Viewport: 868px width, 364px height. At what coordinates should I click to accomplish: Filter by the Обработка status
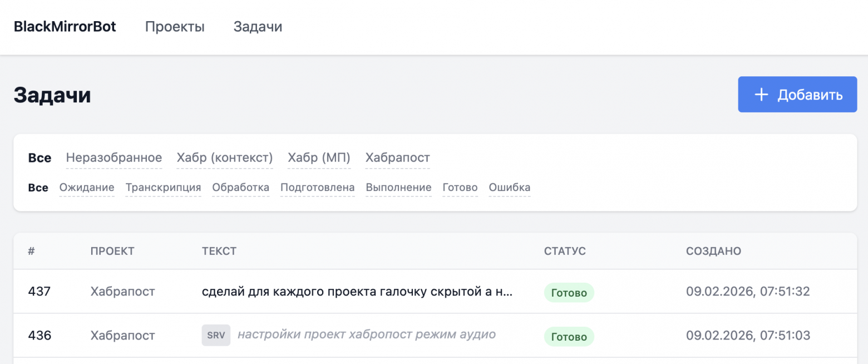tap(240, 188)
